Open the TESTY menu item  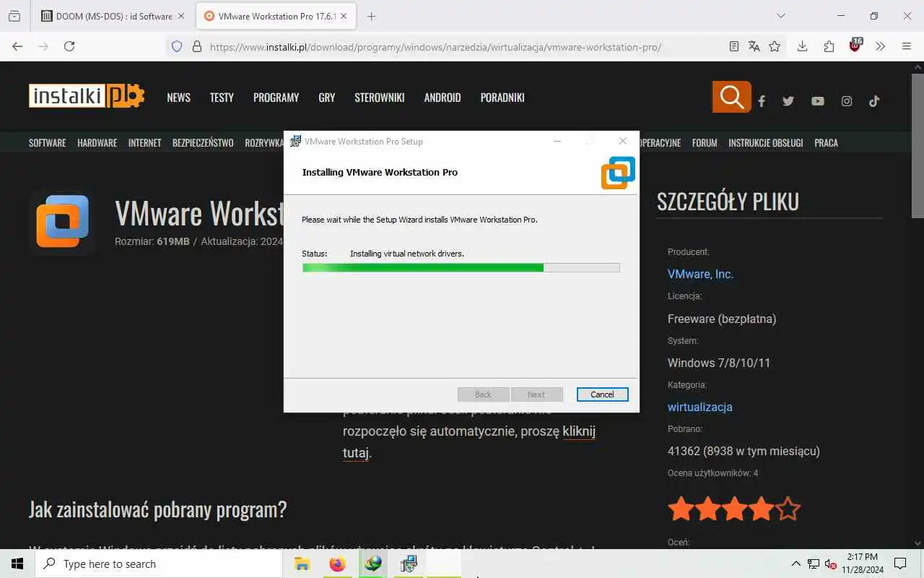222,98
